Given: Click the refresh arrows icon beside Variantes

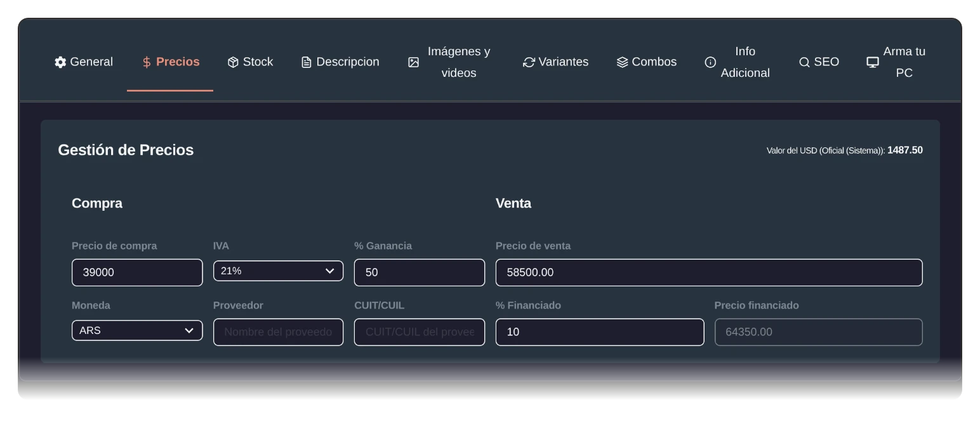Looking at the screenshot, I should tap(529, 62).
